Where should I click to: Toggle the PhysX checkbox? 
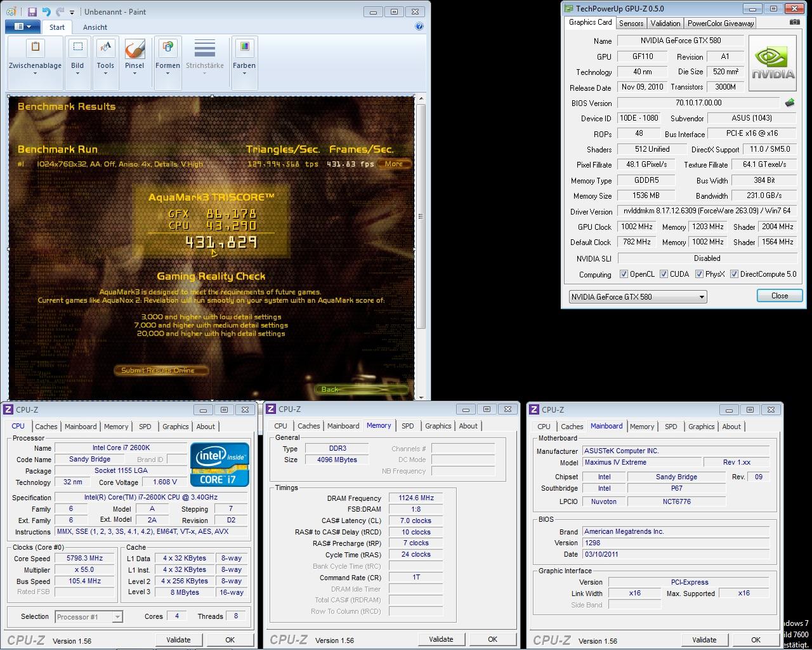[699, 274]
